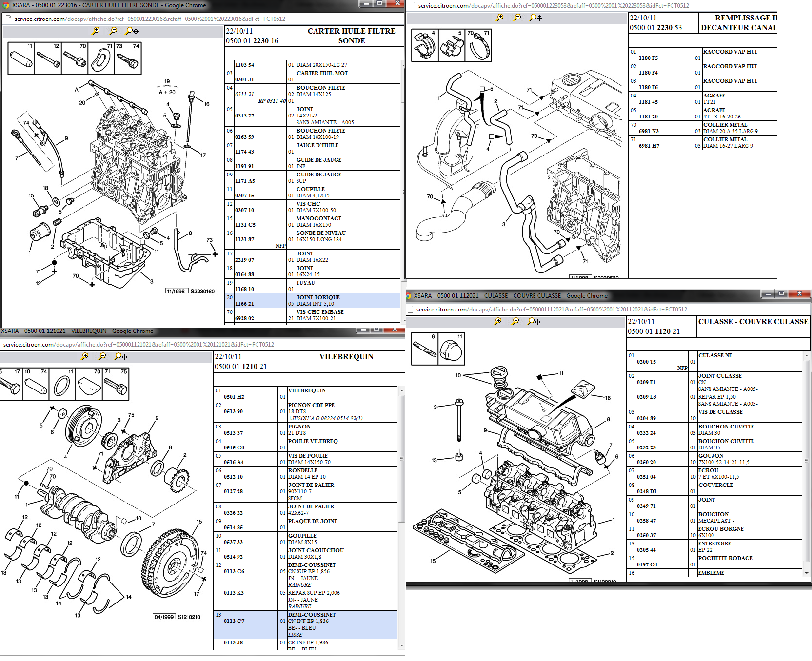This screenshot has height=661, width=812.
Task: Select part 11 ring thumbnail in Vilebrequin window
Action: [62, 384]
